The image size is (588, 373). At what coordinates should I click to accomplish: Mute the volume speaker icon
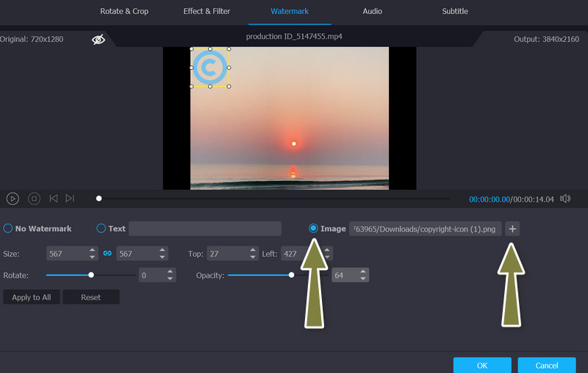[565, 199]
